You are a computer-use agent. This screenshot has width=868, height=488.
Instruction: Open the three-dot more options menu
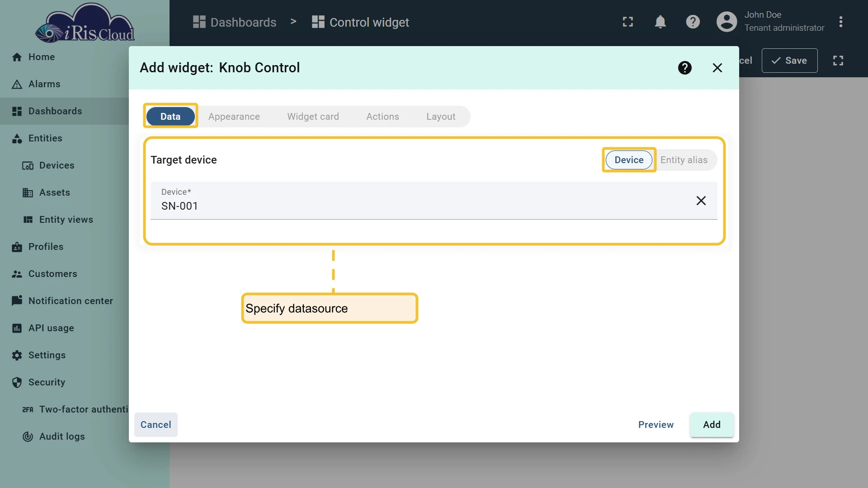click(x=840, y=22)
